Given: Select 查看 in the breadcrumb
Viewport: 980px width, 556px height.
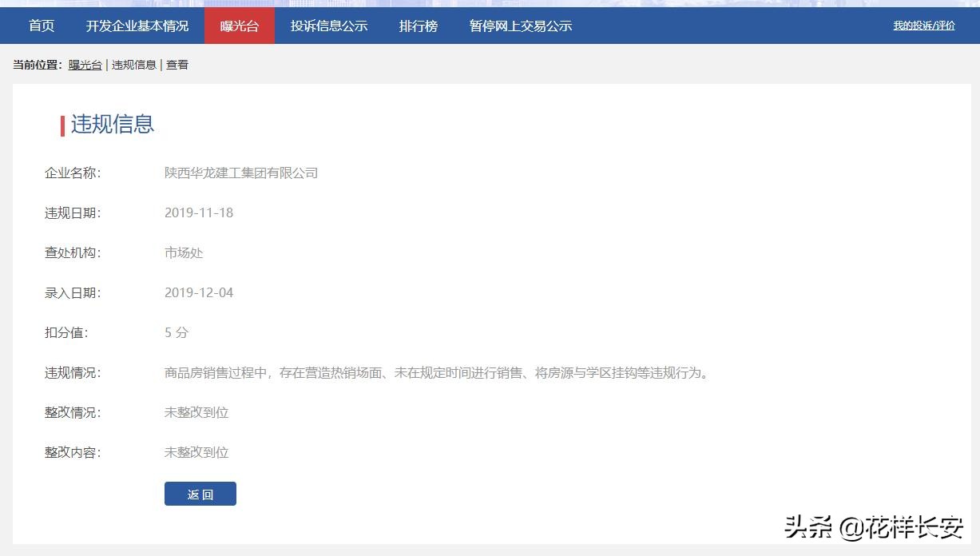Looking at the screenshot, I should (177, 65).
